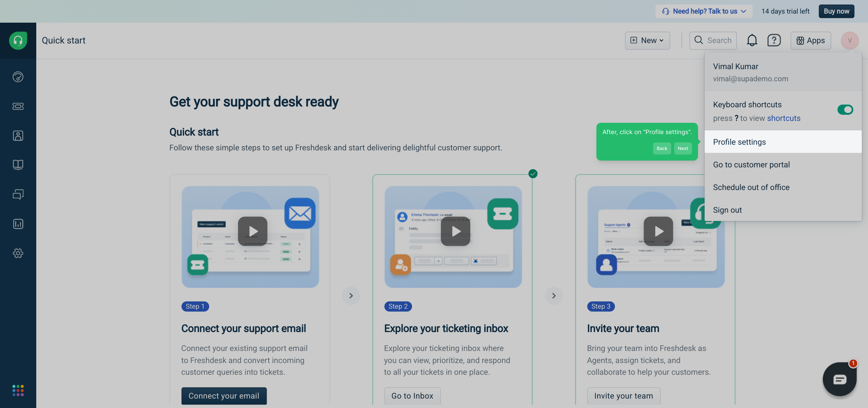Image resolution: width=868 pixels, height=408 pixels.
Task: Open the Dashboard gauge icon in sidebar
Action: coord(18,77)
